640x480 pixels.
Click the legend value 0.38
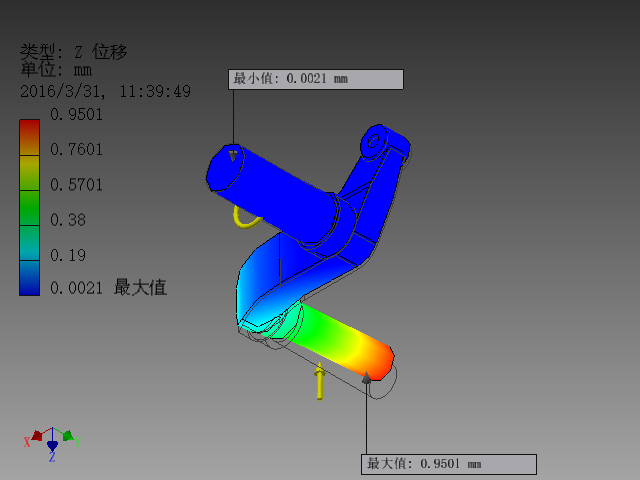pyautogui.click(x=68, y=220)
